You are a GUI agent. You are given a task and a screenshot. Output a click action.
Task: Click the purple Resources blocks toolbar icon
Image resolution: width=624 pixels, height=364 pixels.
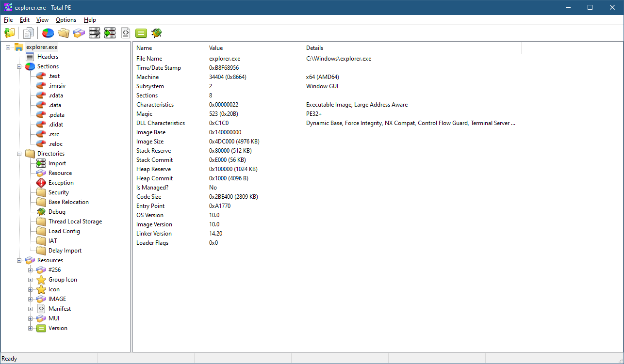(x=79, y=33)
